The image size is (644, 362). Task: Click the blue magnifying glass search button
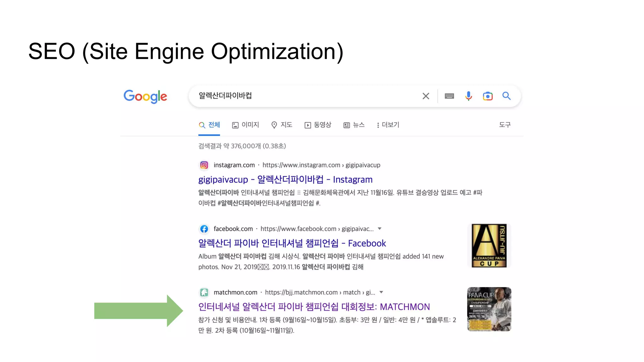coord(506,96)
